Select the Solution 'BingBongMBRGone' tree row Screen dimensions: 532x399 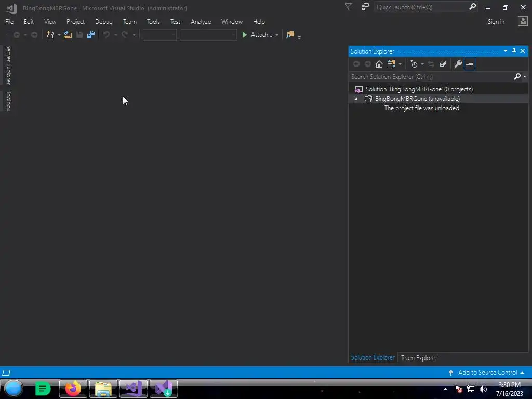(438, 89)
